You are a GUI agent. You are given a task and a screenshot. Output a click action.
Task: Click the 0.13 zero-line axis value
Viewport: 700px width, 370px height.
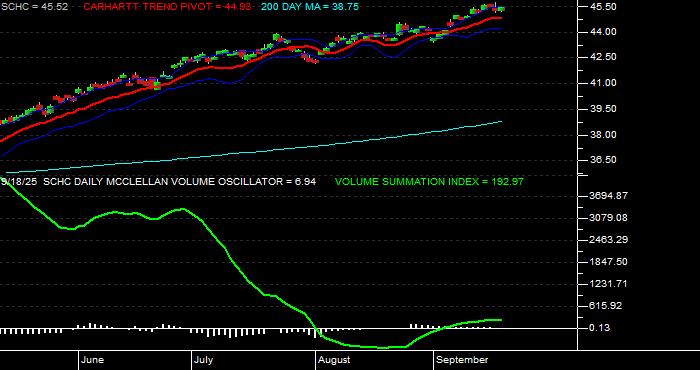[x=600, y=328]
